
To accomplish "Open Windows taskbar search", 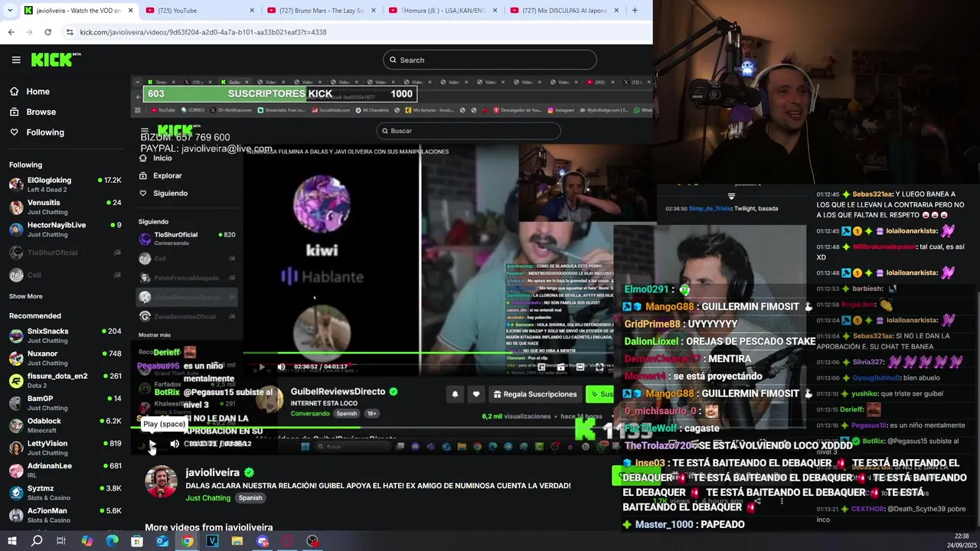I will 37,541.
